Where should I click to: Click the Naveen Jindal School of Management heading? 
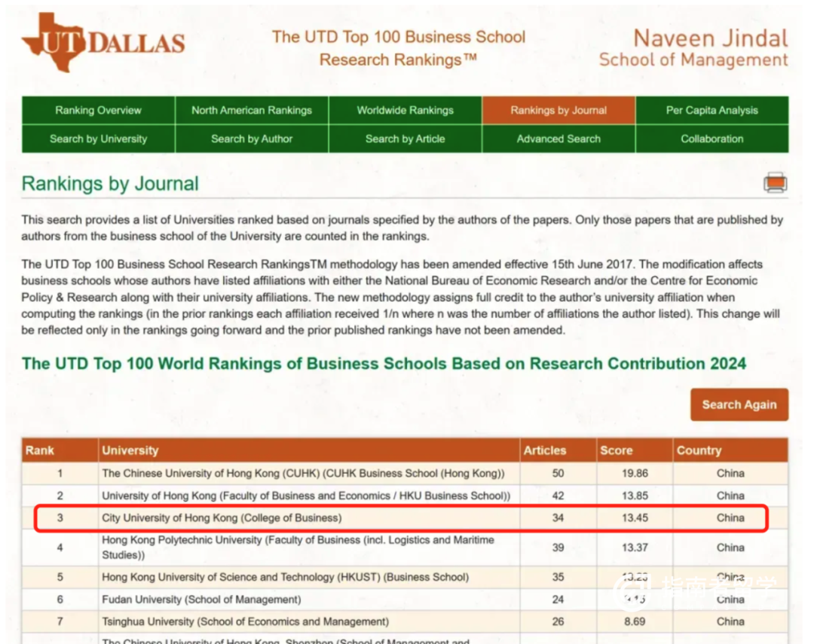coord(693,48)
